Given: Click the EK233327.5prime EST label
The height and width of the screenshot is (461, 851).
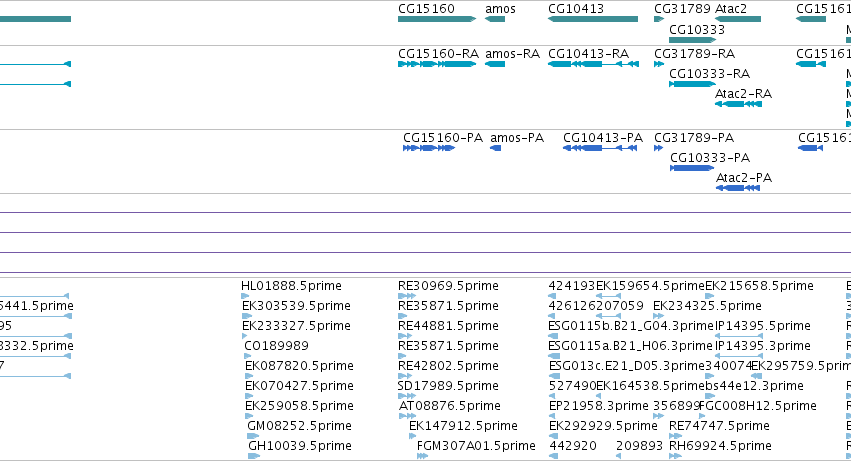Looking at the screenshot, I should point(296,326).
